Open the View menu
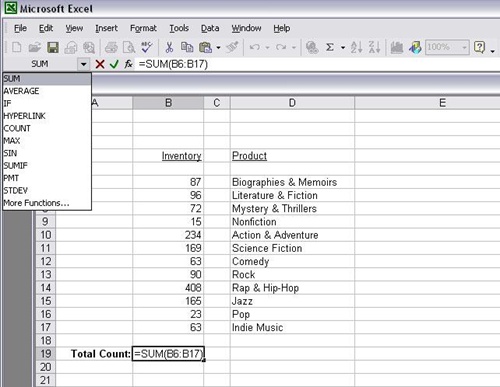The width and height of the screenshot is (500, 387). 74,28
